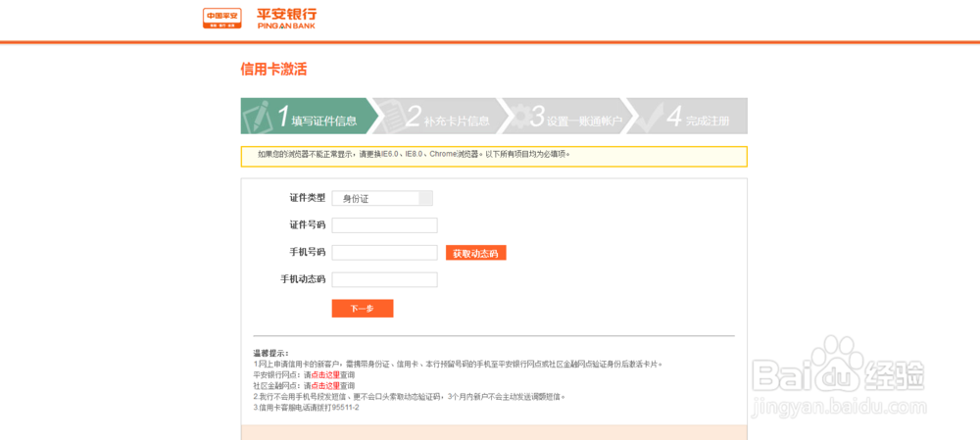Focus the 证件号码 input field
980x440 pixels.
(x=384, y=225)
